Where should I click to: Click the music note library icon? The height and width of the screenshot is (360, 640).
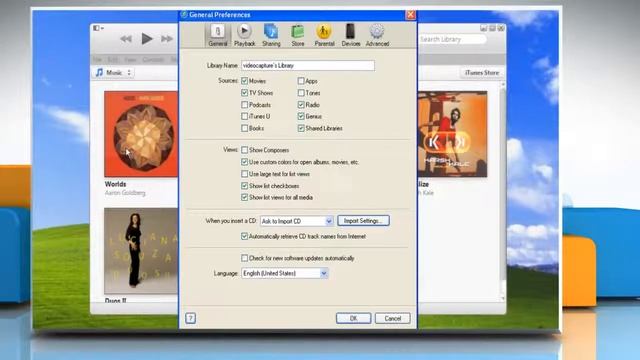[x=99, y=73]
